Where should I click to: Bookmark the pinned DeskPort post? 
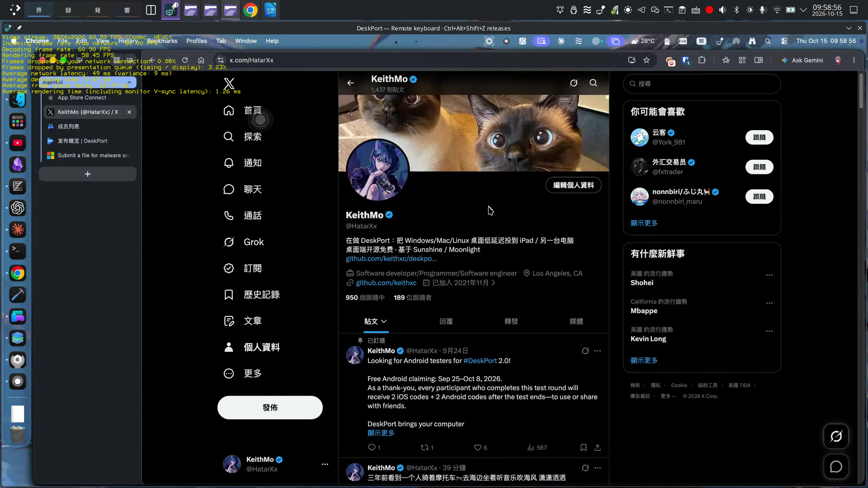[x=583, y=448]
